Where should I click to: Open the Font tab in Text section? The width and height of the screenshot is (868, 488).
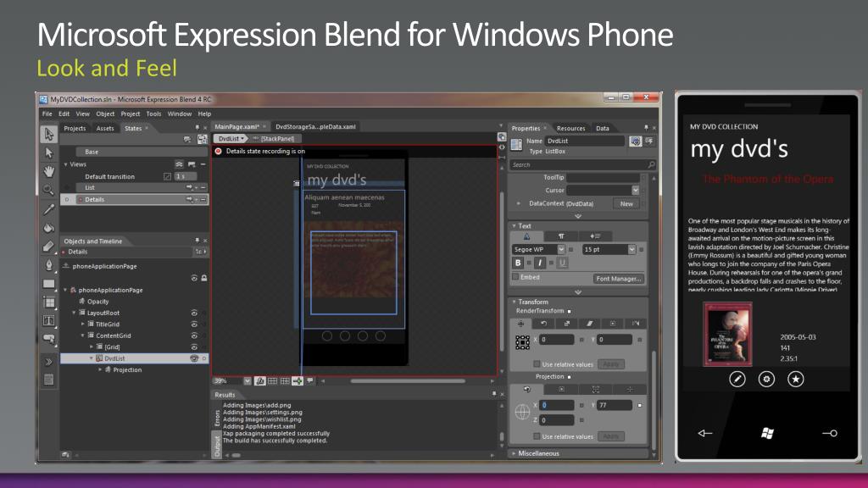[x=526, y=236]
